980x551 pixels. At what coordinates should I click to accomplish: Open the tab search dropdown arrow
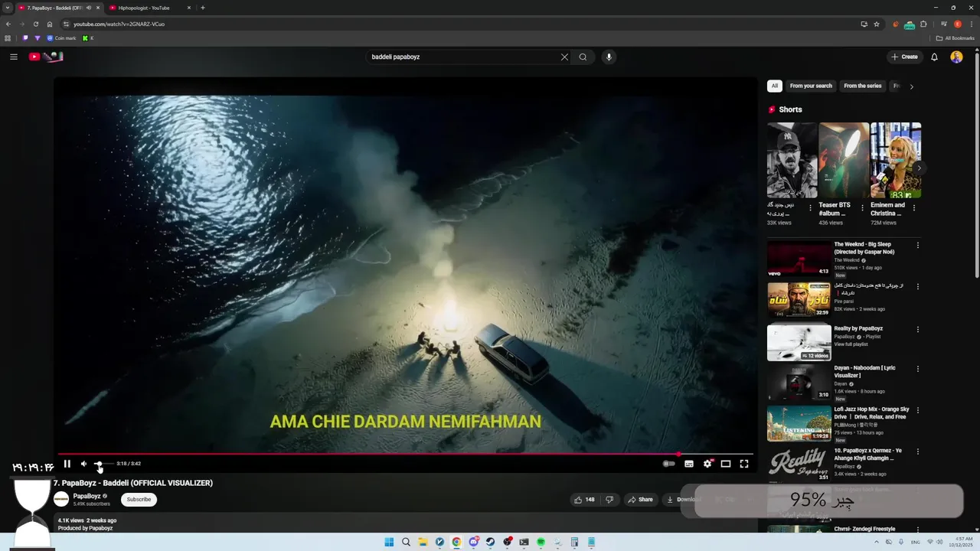8,8
